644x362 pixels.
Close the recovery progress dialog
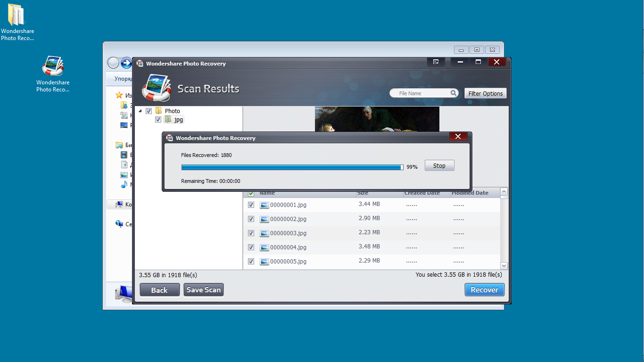pyautogui.click(x=458, y=137)
